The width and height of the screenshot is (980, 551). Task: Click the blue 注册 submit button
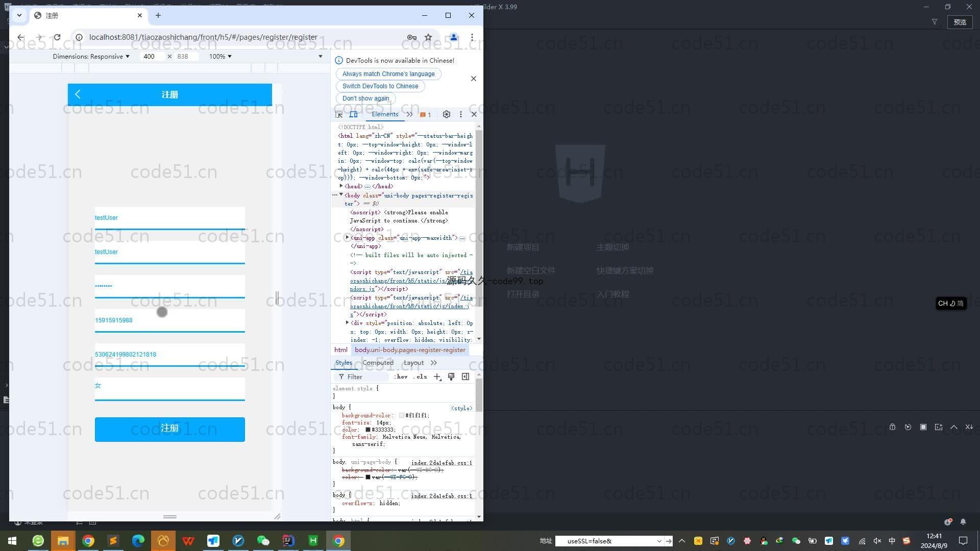169,429
